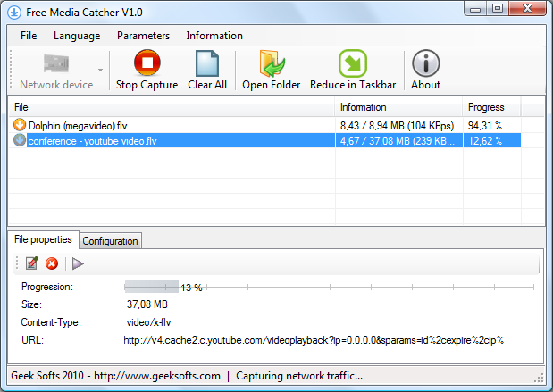Open the Parameters menu
This screenshot has height=392, width=553.
coord(143,36)
